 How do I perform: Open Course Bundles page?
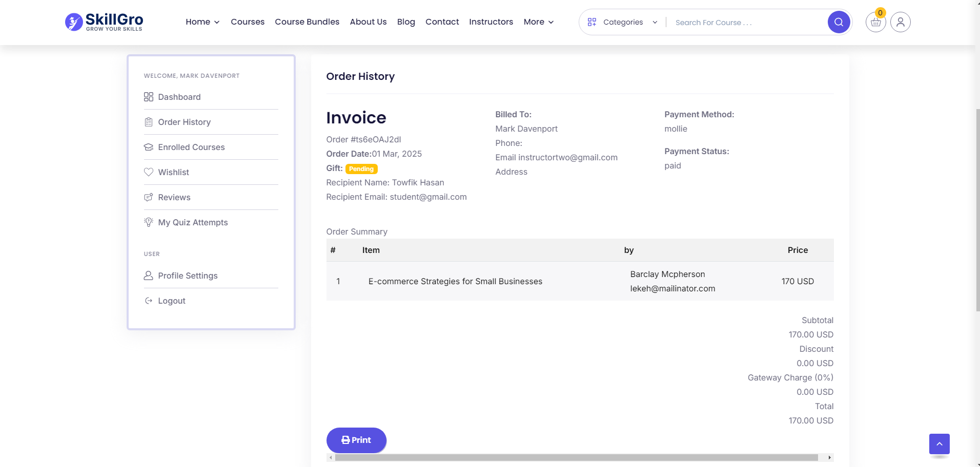pyautogui.click(x=307, y=22)
